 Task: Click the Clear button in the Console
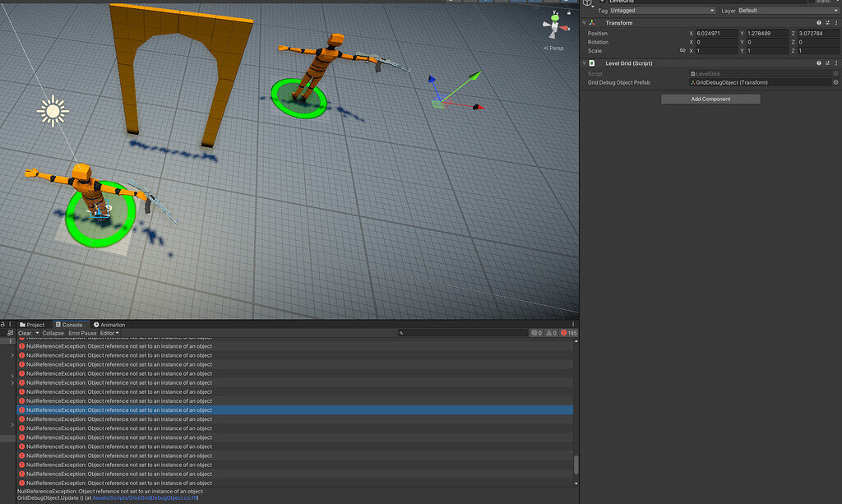[25, 333]
